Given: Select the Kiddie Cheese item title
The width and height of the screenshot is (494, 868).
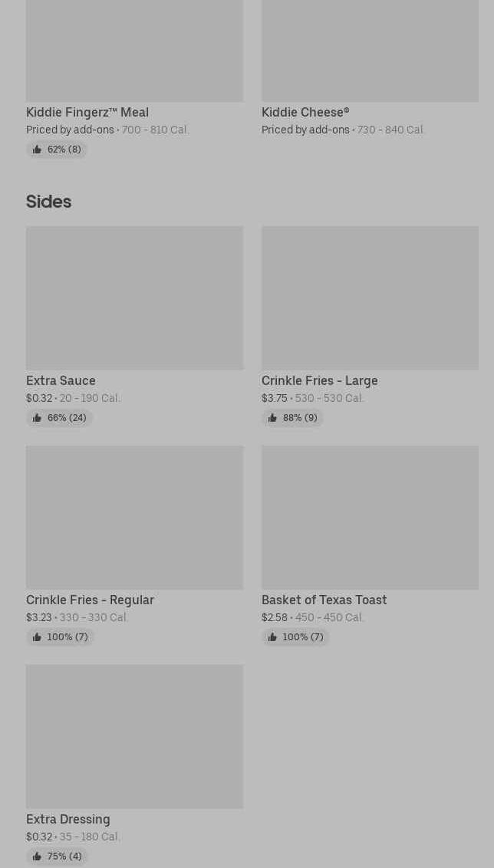Looking at the screenshot, I should [x=306, y=113].
